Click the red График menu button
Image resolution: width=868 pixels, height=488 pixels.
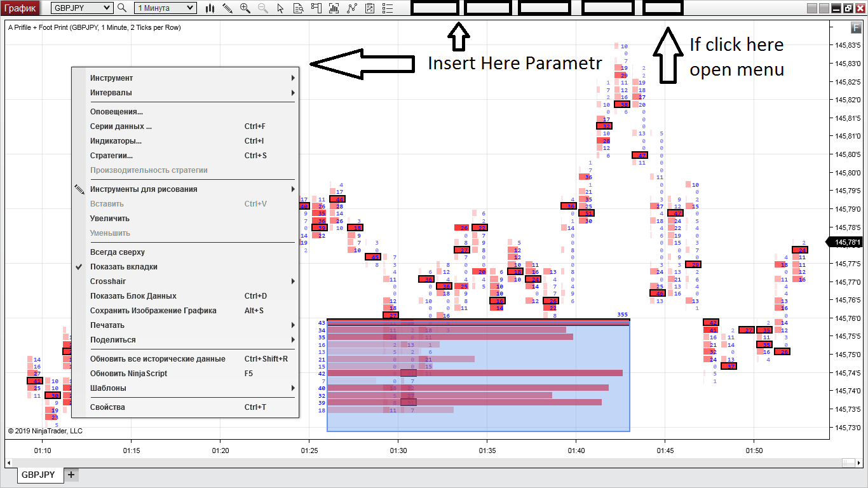(20, 8)
